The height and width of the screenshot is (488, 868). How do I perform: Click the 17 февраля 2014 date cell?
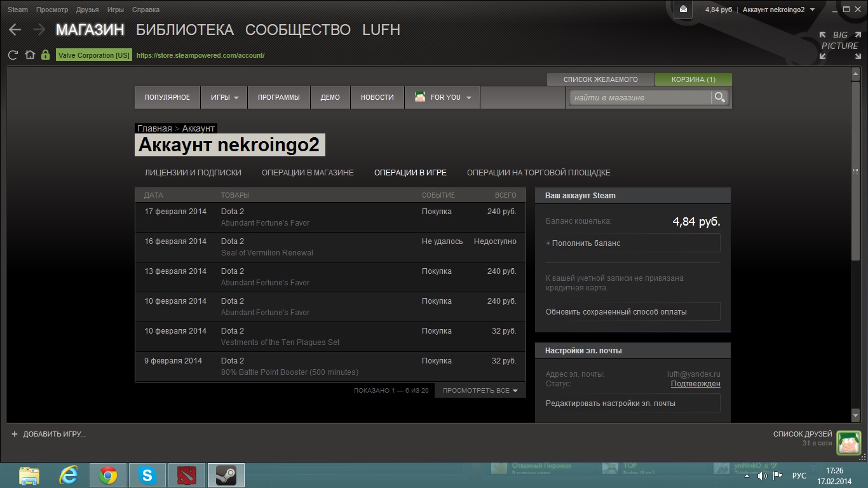pyautogui.click(x=175, y=212)
